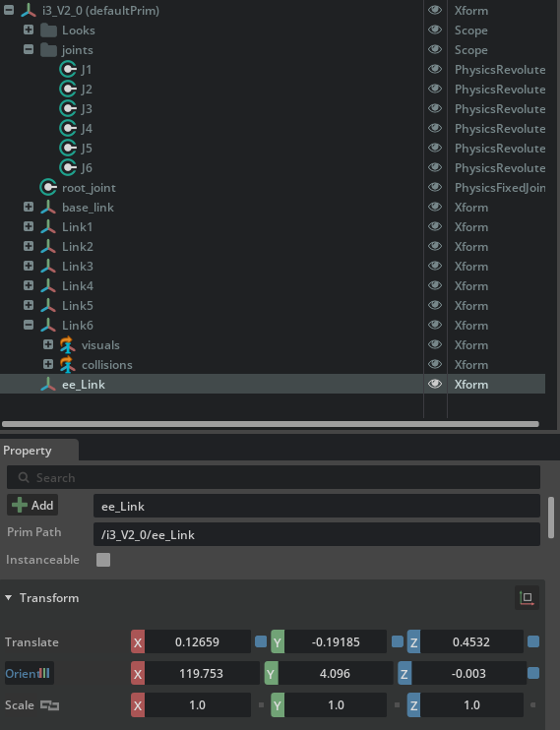Expand the Link1 node
Image resolution: width=560 pixels, height=730 pixels.
click(x=29, y=226)
